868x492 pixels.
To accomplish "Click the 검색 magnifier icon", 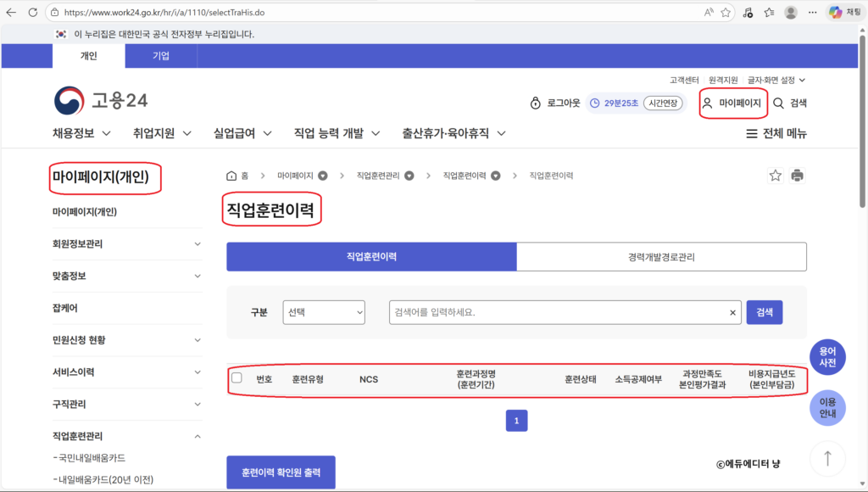I will point(780,103).
